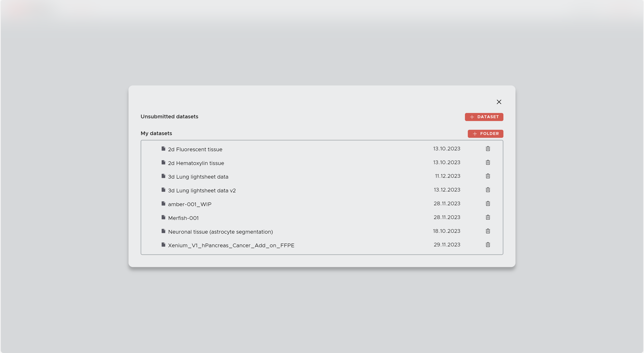Create a new dataset
Viewport: 644px width, 353px height.
click(484, 117)
